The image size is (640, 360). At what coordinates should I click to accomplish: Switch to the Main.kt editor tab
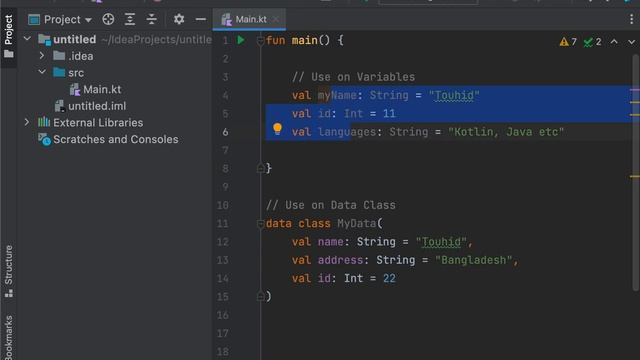pos(249,19)
